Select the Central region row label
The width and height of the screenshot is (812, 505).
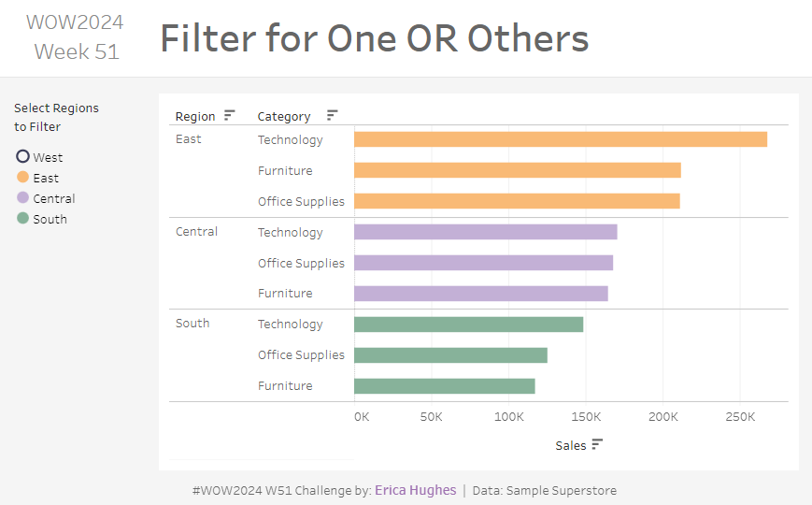pyautogui.click(x=196, y=232)
